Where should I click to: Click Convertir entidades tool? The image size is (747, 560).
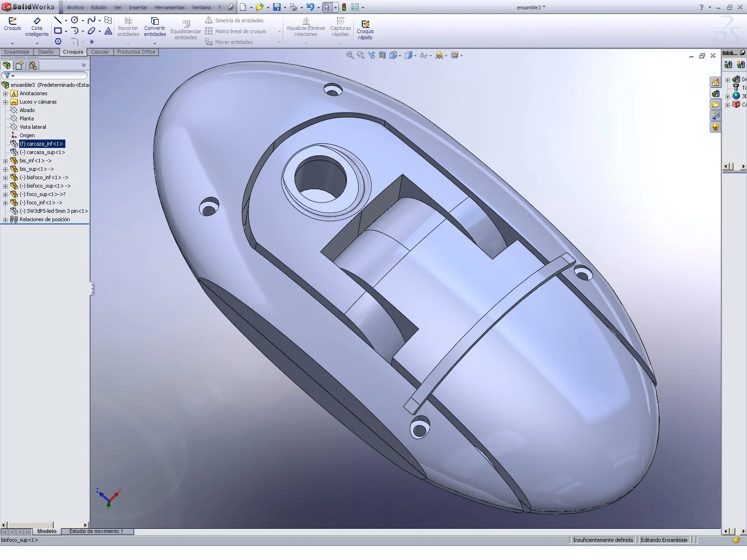(x=155, y=27)
